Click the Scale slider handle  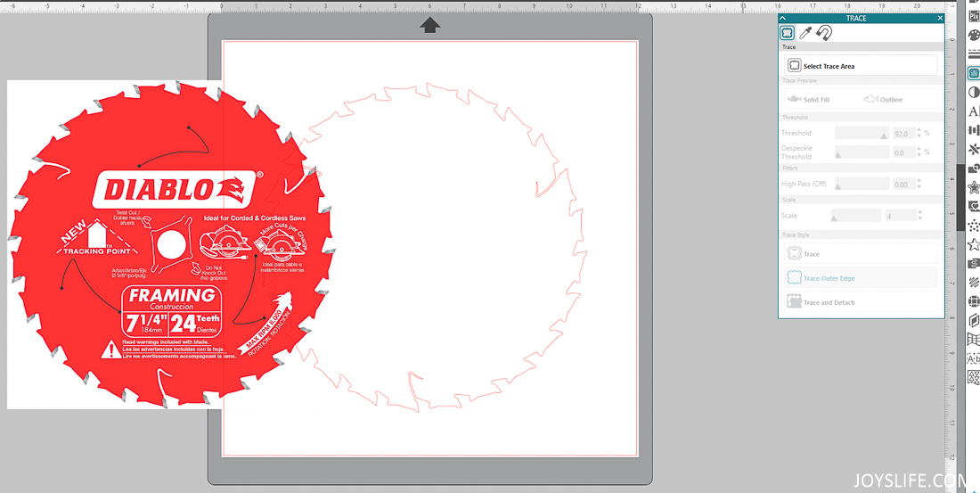(x=834, y=218)
